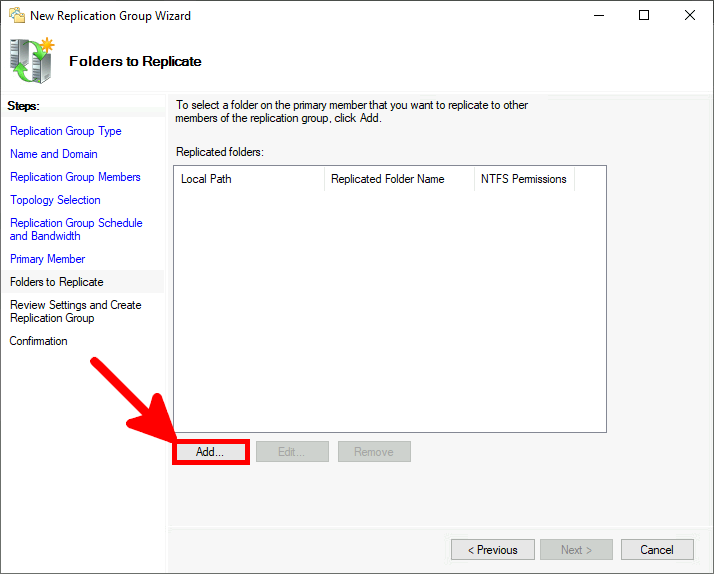Click the Confirmation step label

[x=38, y=341]
